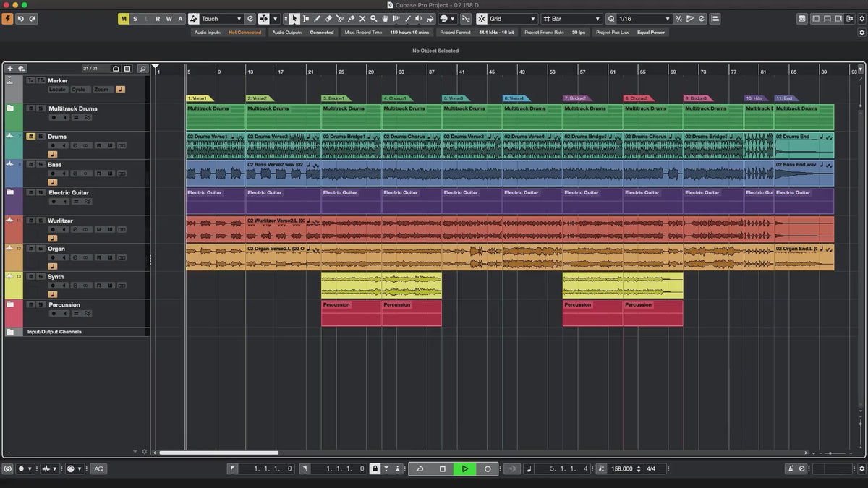Click the Add Track plus icon
Viewport: 868px width, 488px height.
click(10, 69)
